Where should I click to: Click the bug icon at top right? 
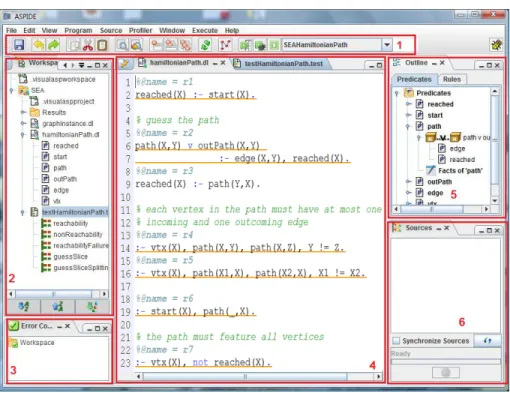tap(496, 45)
